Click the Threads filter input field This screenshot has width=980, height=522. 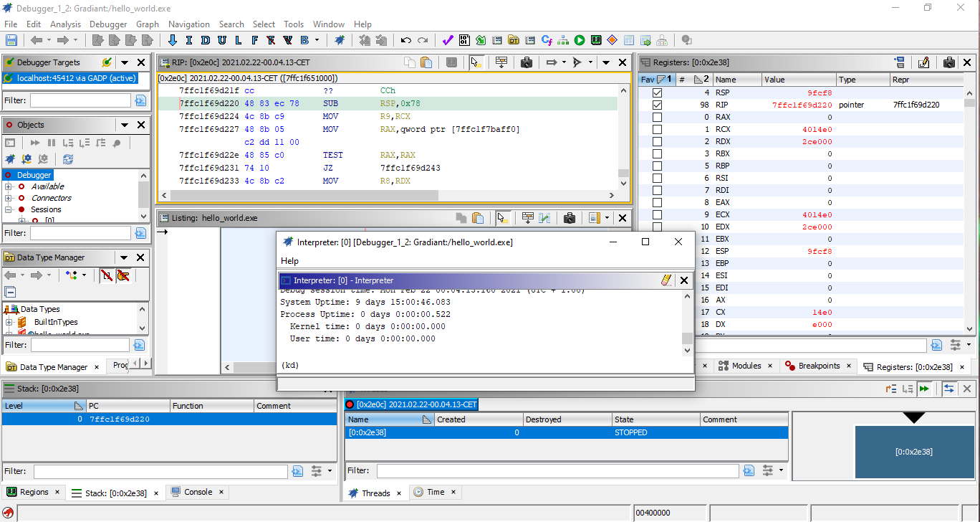(558, 471)
